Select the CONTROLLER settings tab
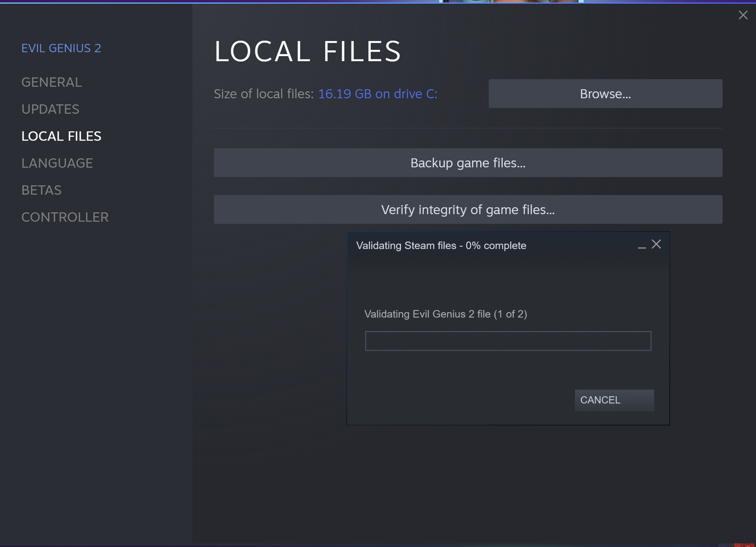The image size is (756, 547). (x=65, y=217)
